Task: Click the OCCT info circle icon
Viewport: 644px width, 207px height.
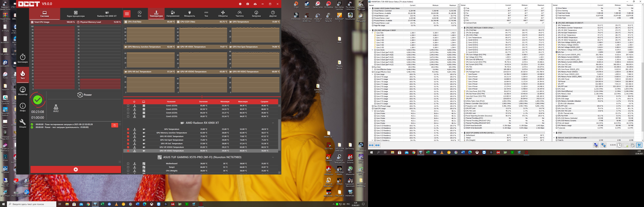Action: 240,4
